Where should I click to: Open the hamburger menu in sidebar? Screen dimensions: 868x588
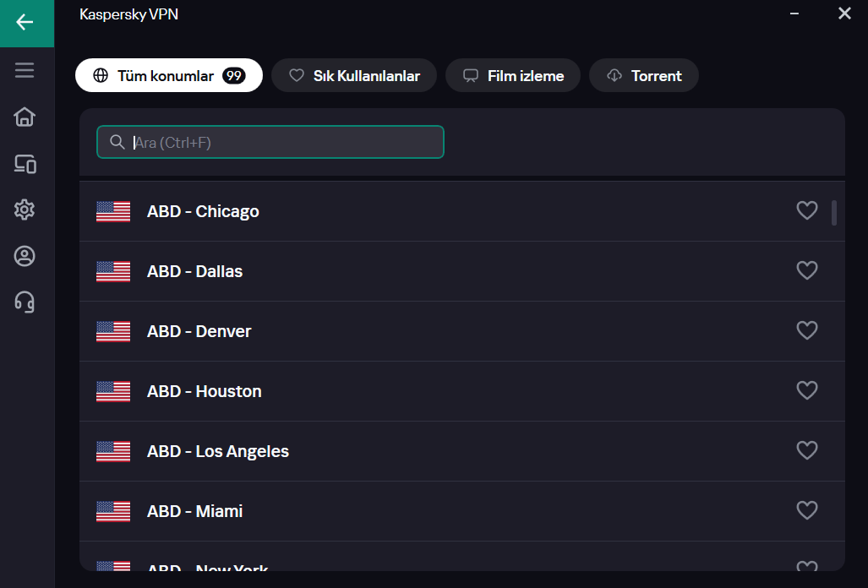[25, 70]
